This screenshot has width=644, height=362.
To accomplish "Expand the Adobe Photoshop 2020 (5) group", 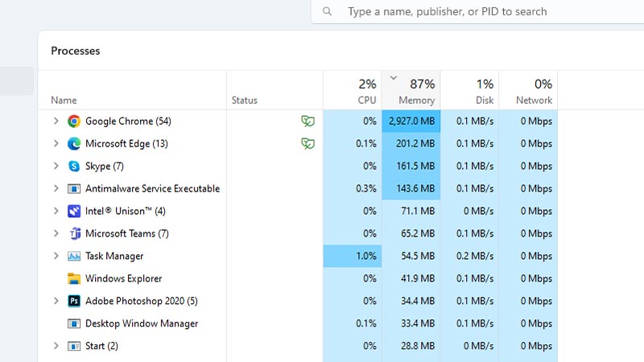I will click(56, 301).
